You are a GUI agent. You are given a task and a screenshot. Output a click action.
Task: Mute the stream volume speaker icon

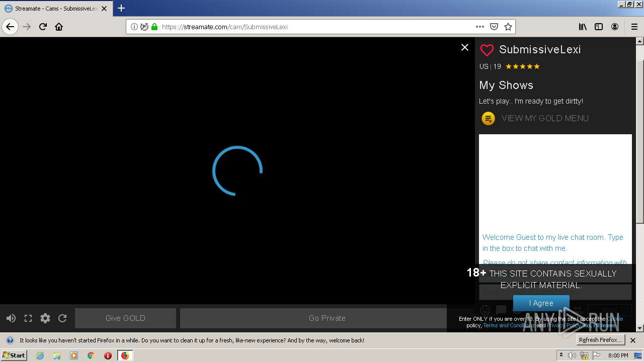pos(11,318)
